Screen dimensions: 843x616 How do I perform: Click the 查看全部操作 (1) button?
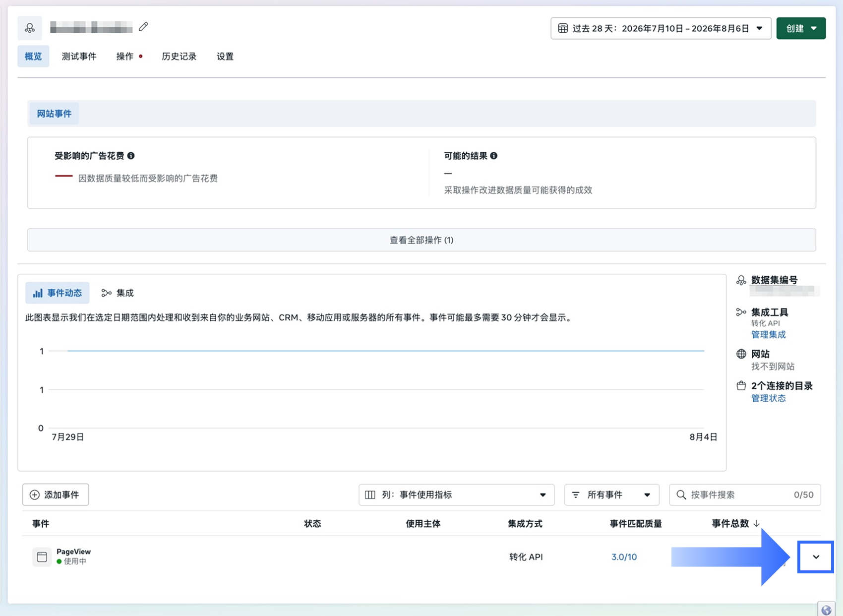(421, 240)
